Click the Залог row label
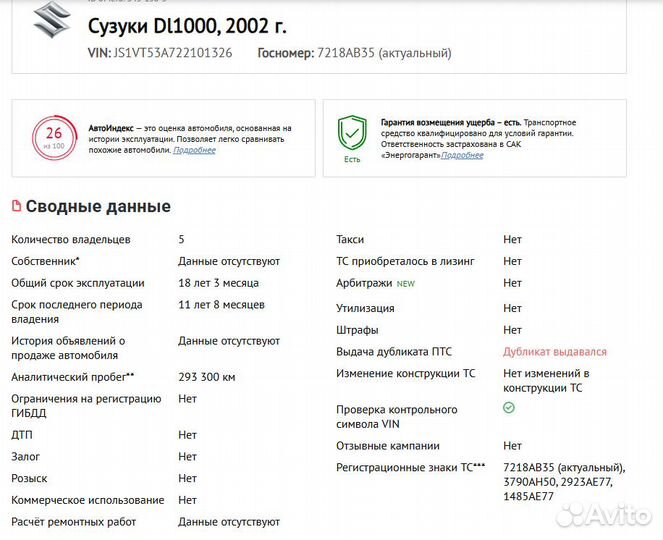Screen dimensions: 663x540 (25, 457)
